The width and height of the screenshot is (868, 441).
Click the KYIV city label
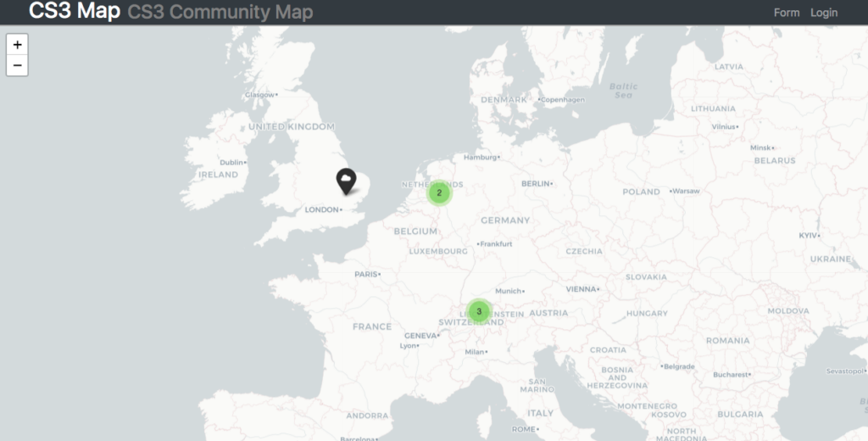(808, 236)
